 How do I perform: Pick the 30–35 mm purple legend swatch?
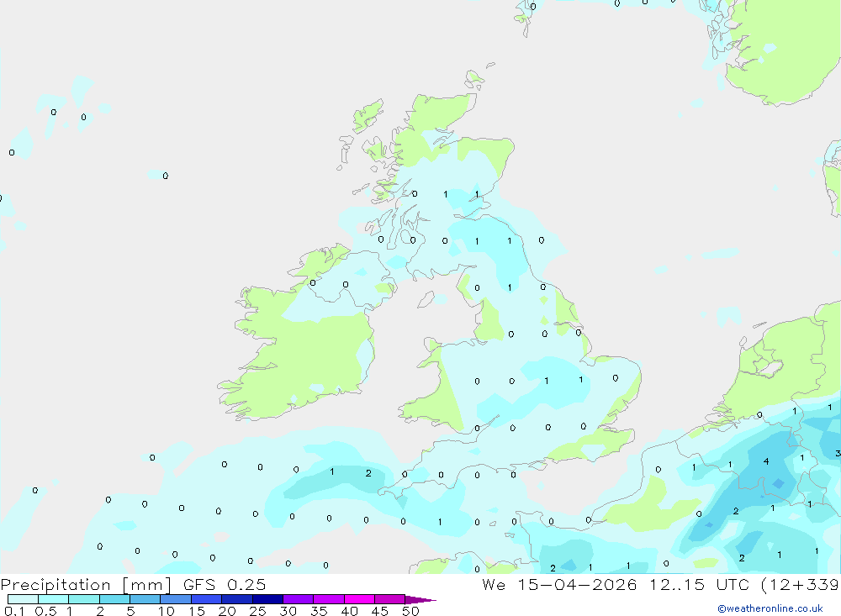[x=299, y=599]
